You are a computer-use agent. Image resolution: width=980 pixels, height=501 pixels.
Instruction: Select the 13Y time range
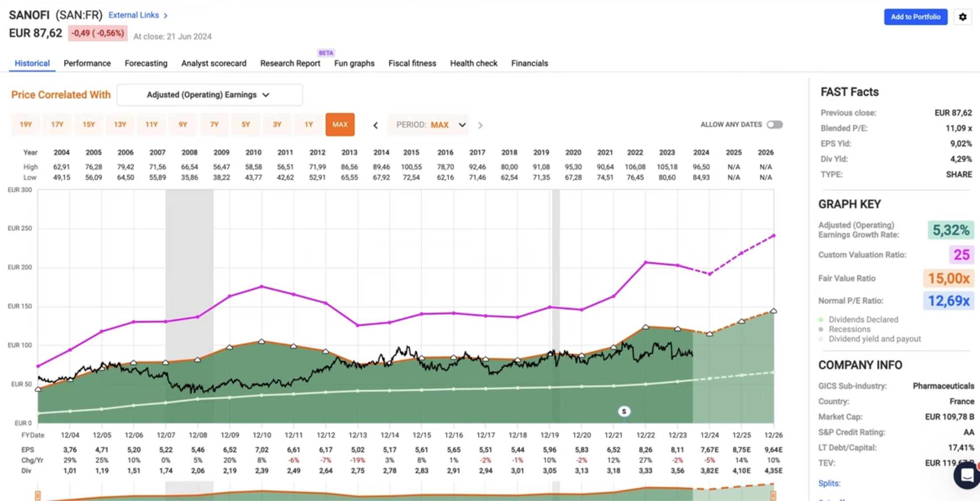click(x=120, y=125)
